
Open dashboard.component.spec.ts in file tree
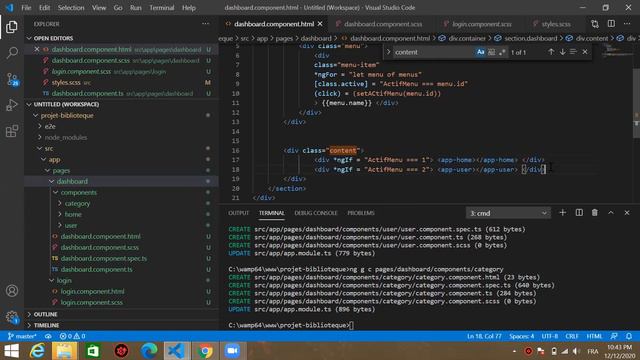[104, 258]
